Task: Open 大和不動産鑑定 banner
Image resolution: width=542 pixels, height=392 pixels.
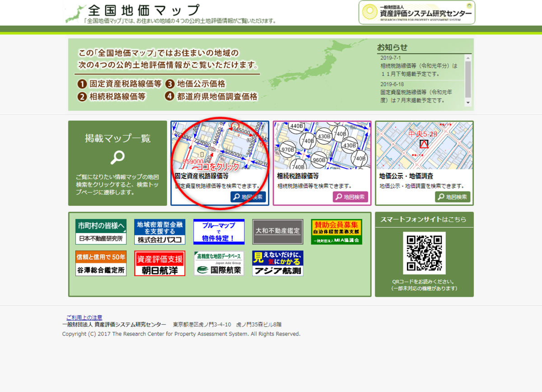Action: [x=277, y=232]
